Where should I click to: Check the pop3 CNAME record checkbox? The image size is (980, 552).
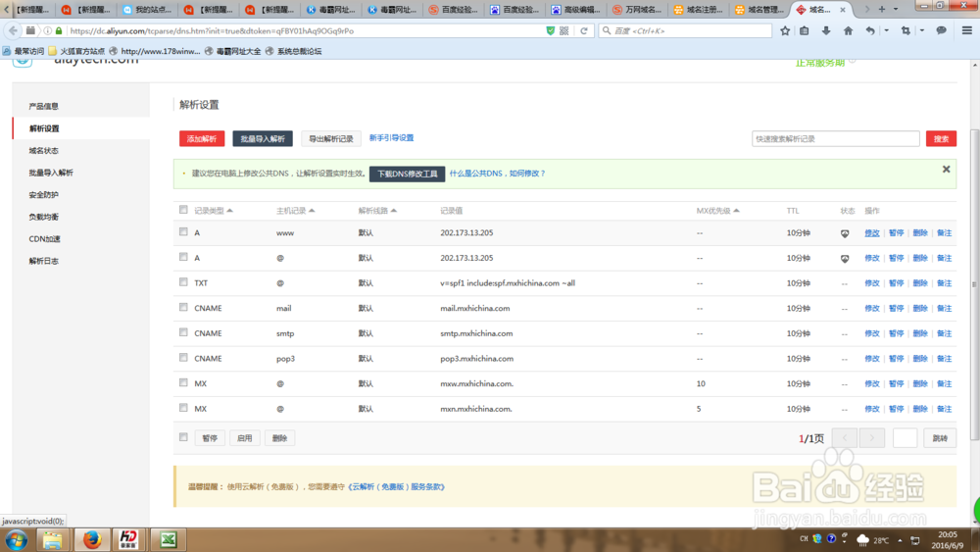click(x=183, y=357)
